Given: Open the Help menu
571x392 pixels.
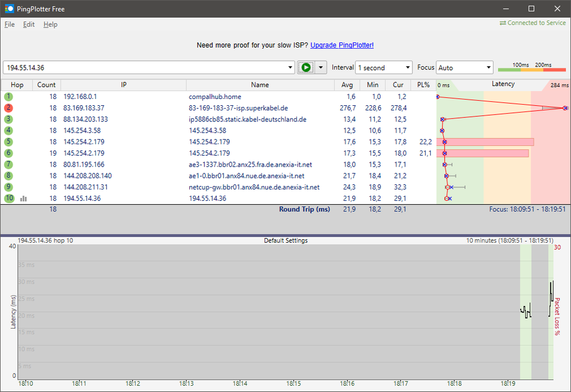Looking at the screenshot, I should point(50,25).
